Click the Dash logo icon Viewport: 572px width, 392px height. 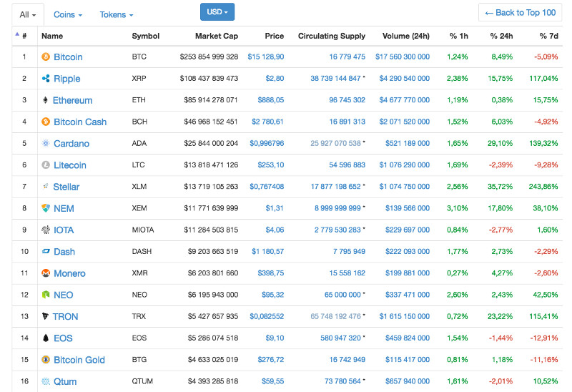point(46,251)
